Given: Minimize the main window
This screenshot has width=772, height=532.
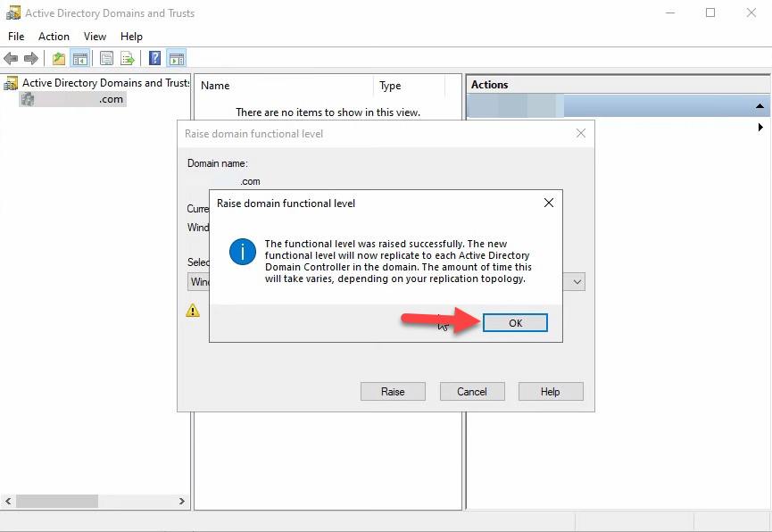Looking at the screenshot, I should tap(670, 12).
